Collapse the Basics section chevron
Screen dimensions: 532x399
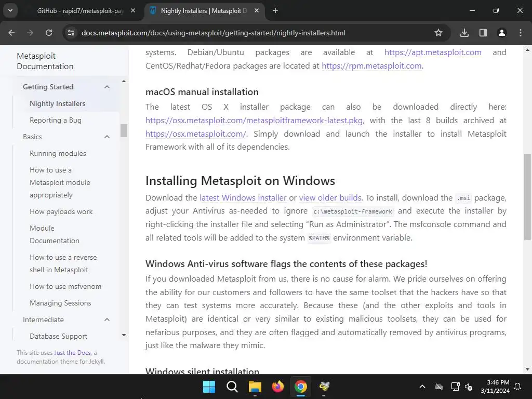107,137
